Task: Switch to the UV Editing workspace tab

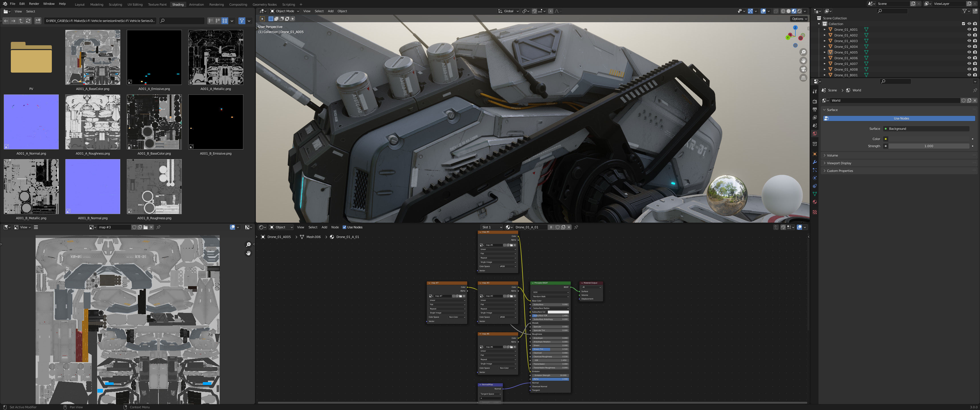Action: pyautogui.click(x=135, y=5)
